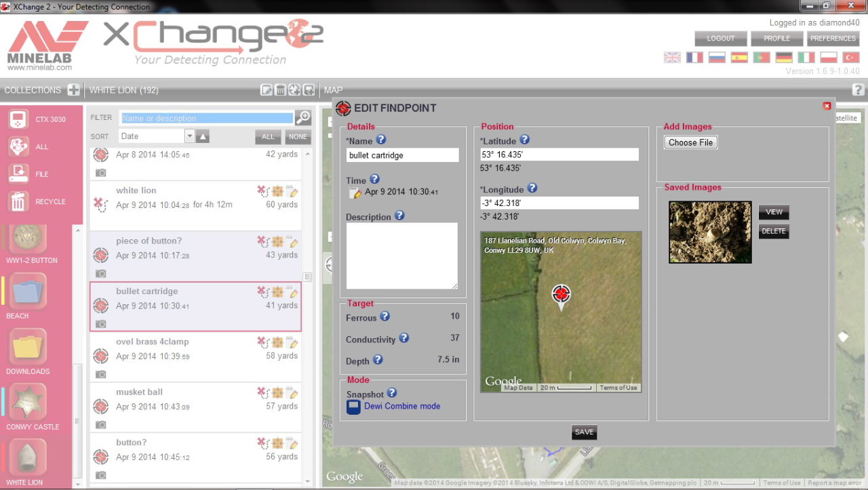Screen dimensions: 868x490
Task: Click the VIEW saved image button
Action: click(774, 212)
